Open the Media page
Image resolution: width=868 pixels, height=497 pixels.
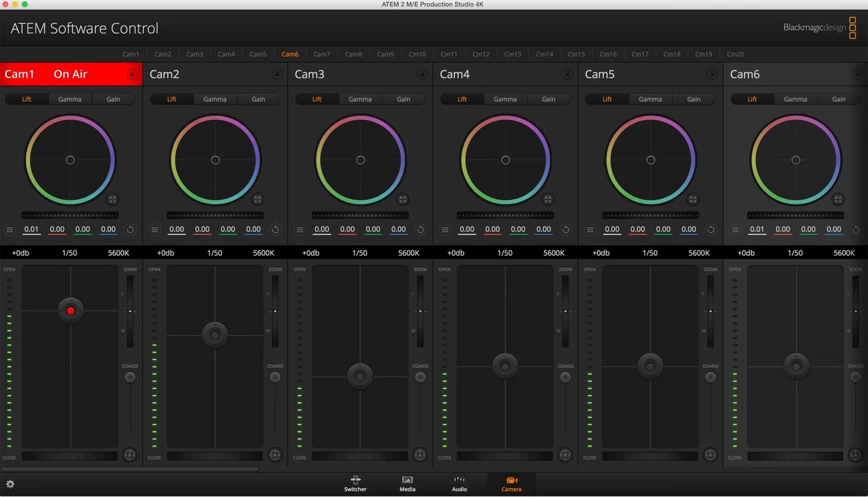407,484
